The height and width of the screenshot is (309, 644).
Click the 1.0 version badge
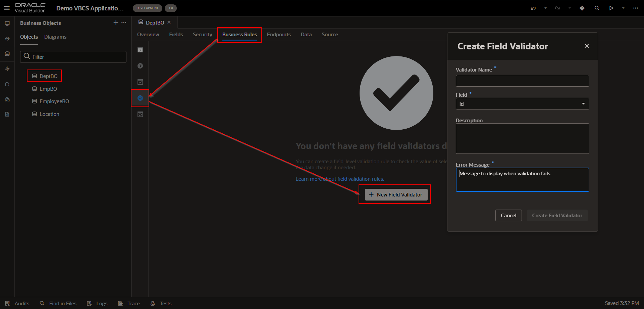pos(171,8)
